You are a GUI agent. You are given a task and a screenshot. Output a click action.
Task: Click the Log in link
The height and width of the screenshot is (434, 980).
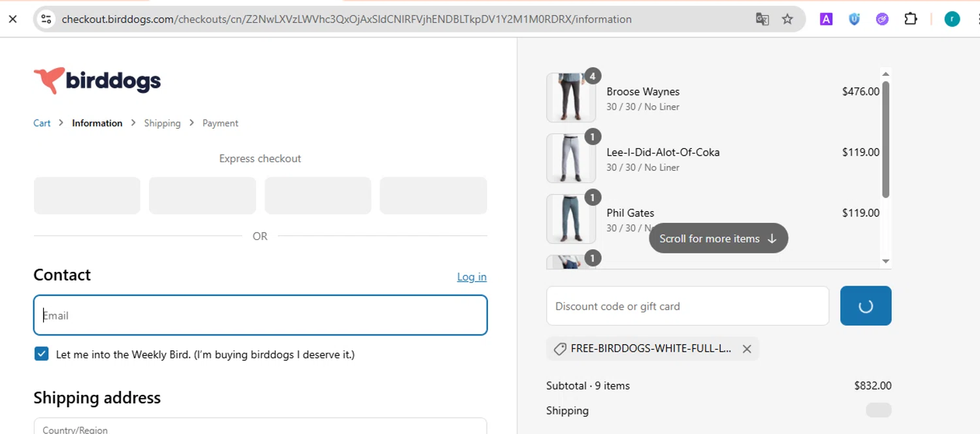coord(472,276)
